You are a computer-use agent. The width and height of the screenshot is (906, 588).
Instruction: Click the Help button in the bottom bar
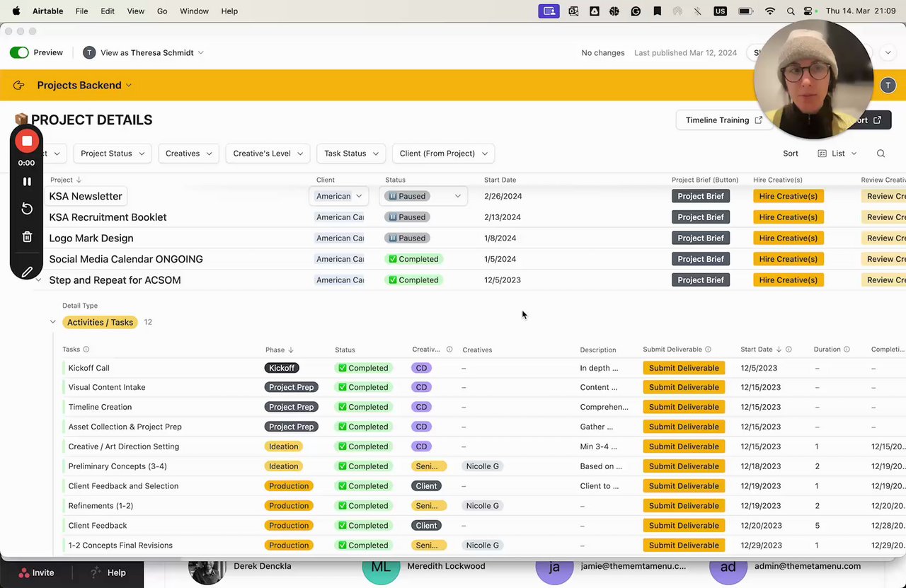click(x=109, y=573)
